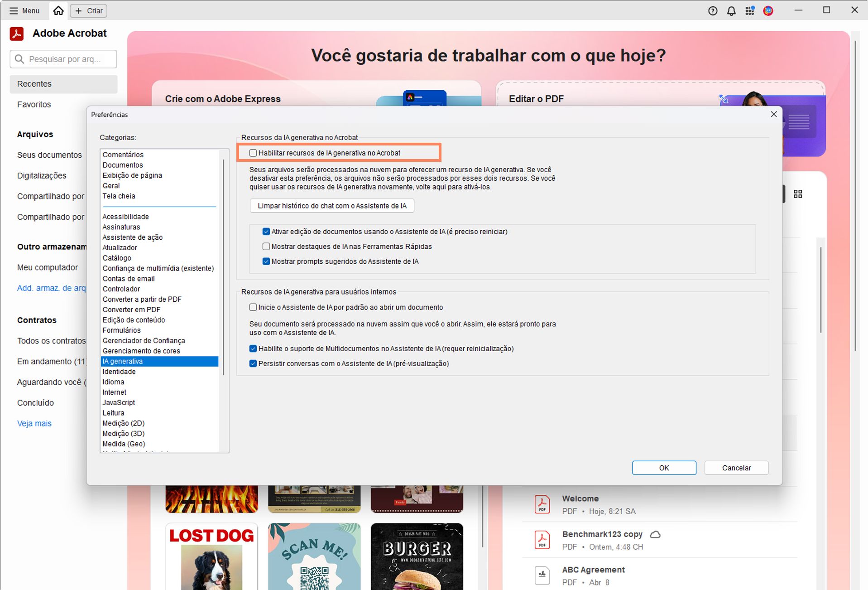Enable Habilitar recursos de IA generativa checkbox

pos(253,153)
